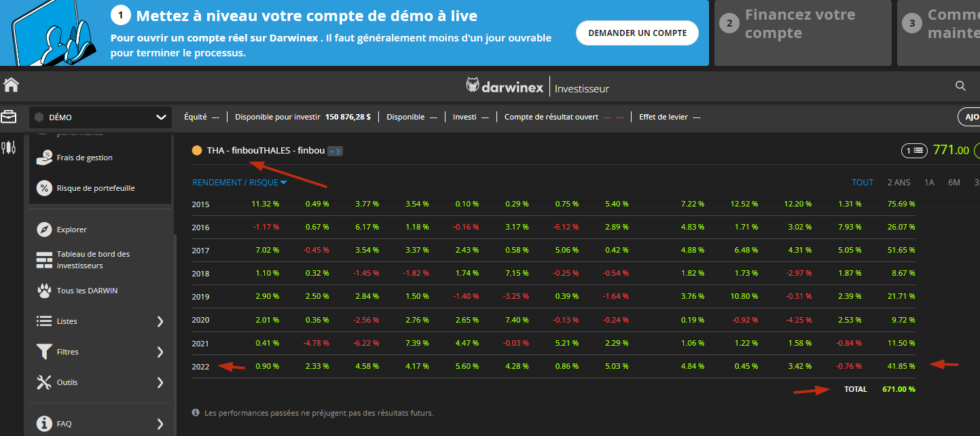
Task: Select the 2 ANS timeframe tab
Action: pyautogui.click(x=899, y=182)
